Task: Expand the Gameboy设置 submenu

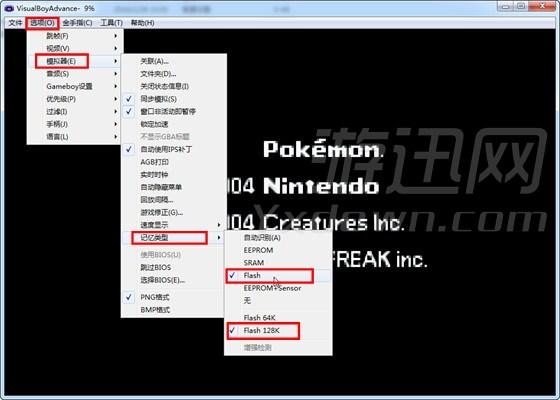Action: [75, 86]
